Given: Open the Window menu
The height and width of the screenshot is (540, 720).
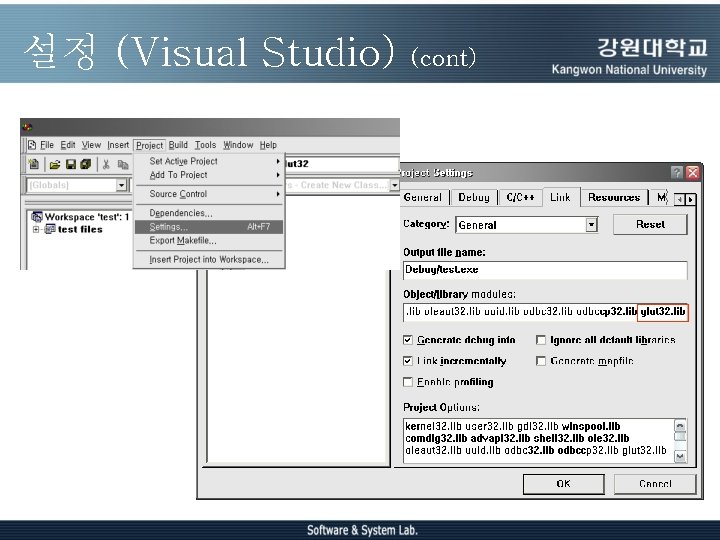Looking at the screenshot, I should coord(238,145).
